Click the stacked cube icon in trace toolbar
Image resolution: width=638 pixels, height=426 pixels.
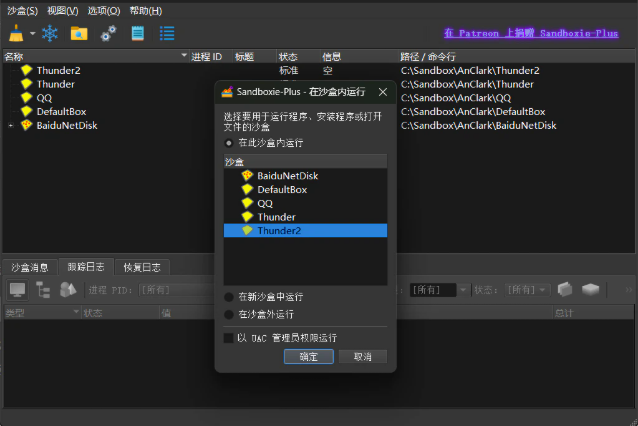tap(565, 289)
